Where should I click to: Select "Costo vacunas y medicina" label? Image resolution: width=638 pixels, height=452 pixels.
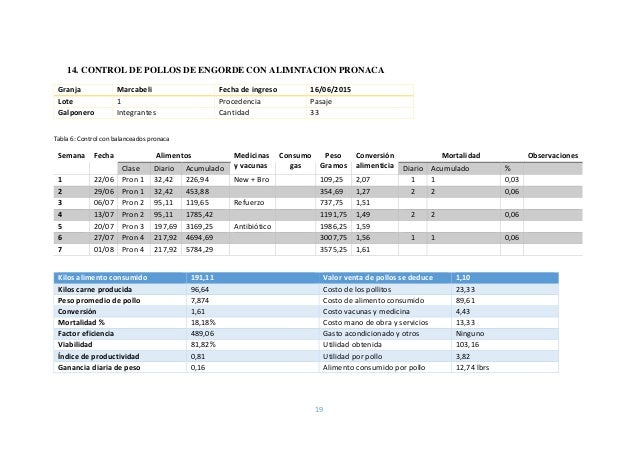(366, 311)
